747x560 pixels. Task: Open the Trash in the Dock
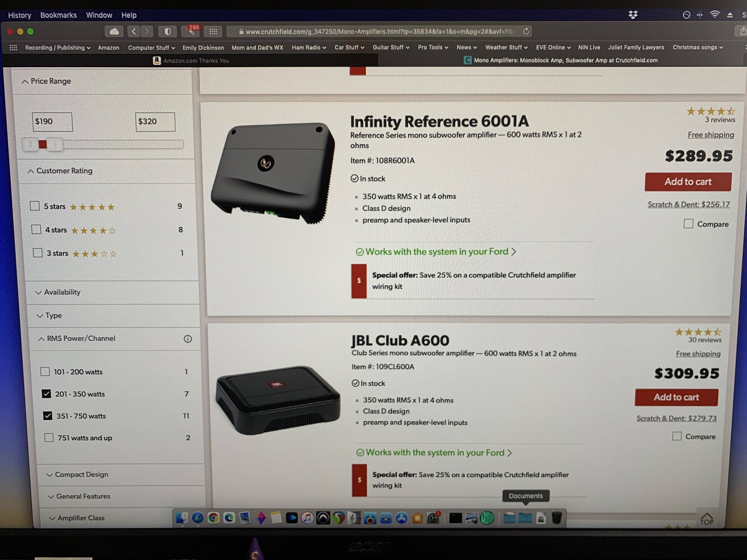coord(557,517)
